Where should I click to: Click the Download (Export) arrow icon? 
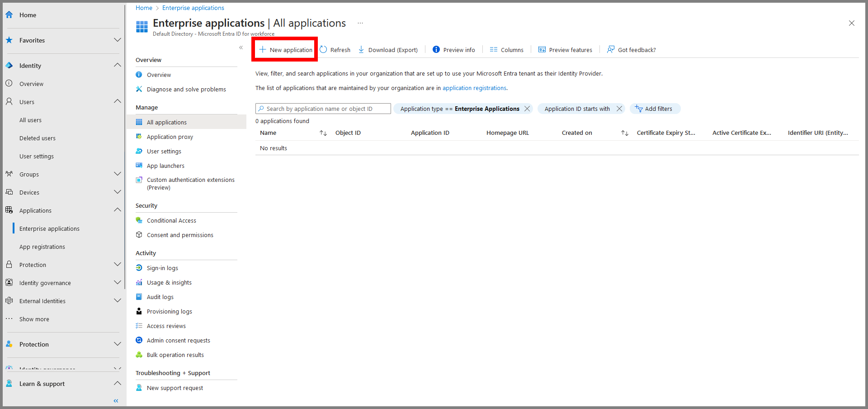361,50
